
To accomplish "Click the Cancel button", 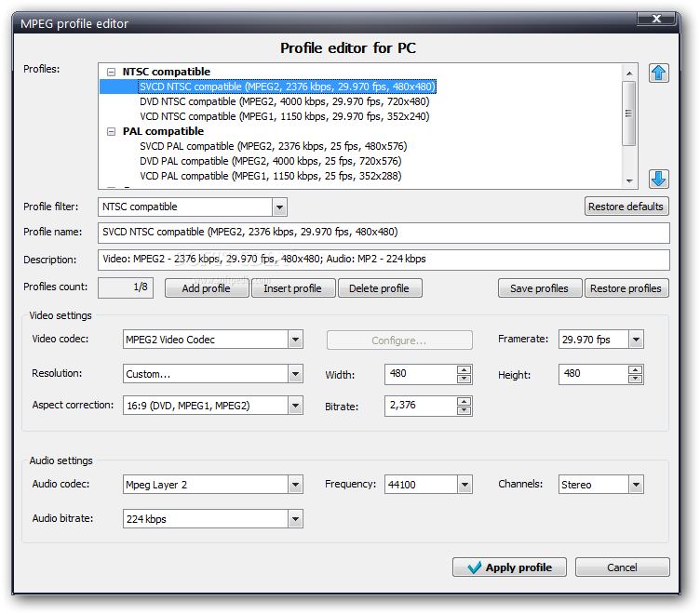I will click(623, 567).
